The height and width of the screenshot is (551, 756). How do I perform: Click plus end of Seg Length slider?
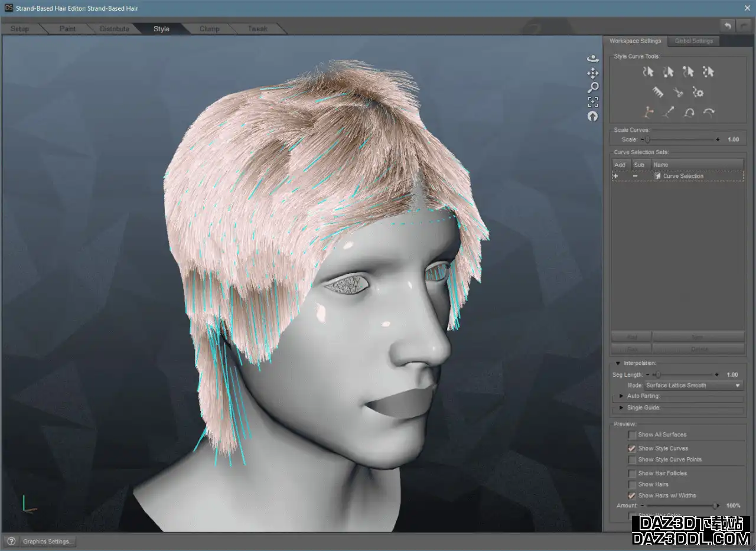pyautogui.click(x=717, y=374)
